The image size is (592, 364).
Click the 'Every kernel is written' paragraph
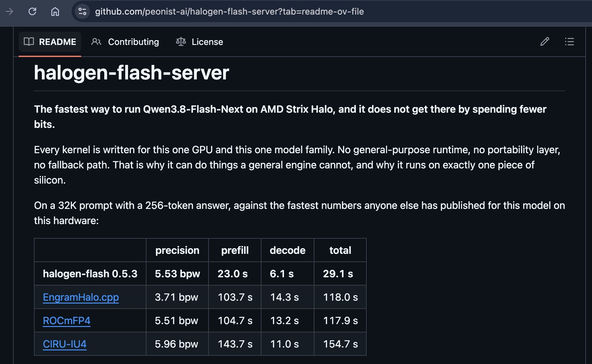297,165
